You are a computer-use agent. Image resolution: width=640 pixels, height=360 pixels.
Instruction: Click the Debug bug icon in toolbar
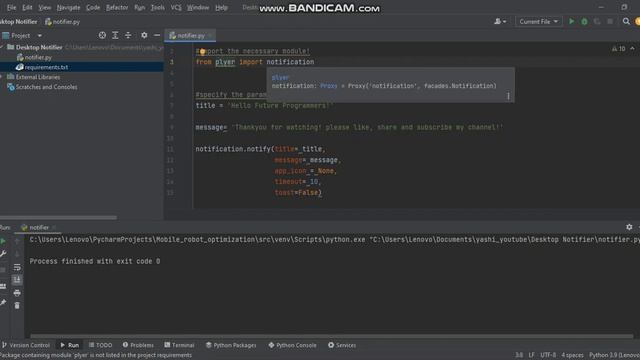(584, 21)
